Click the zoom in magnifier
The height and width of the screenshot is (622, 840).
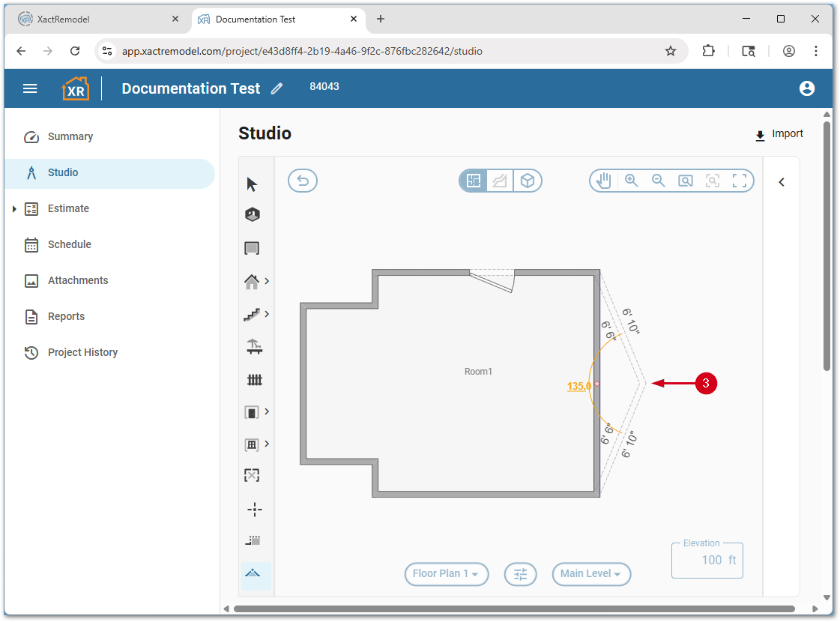coord(631,181)
